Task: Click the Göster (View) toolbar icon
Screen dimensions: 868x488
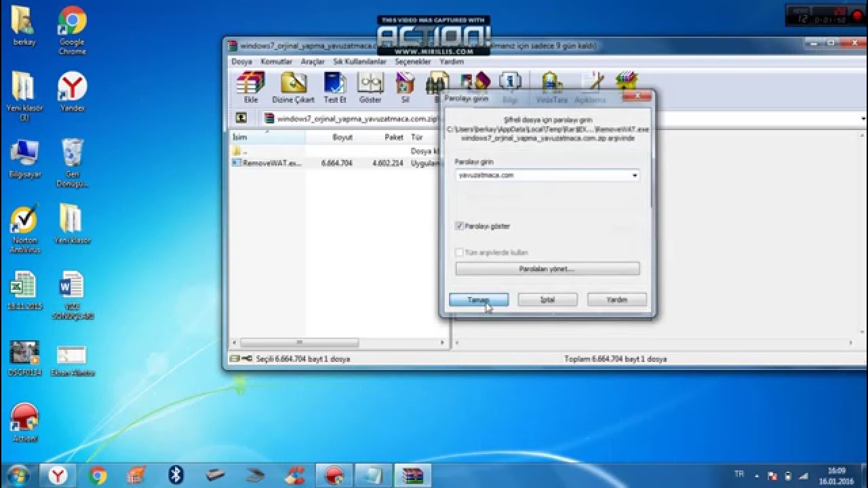Action: (x=370, y=87)
